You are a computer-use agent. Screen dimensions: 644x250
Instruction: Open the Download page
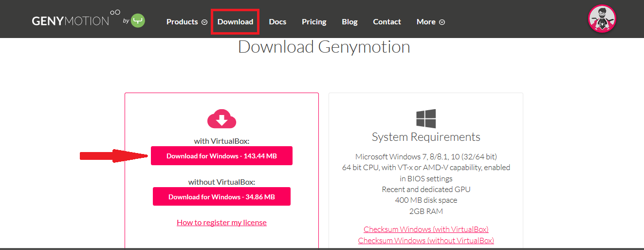[235, 21]
